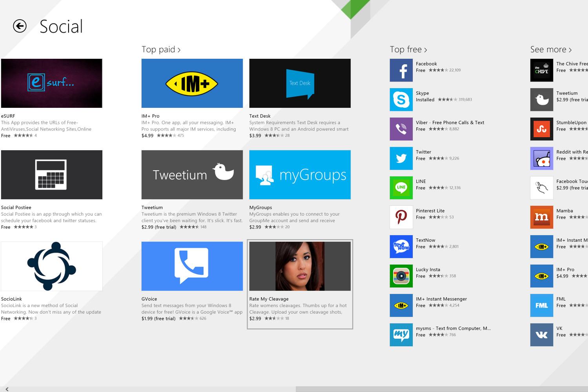This screenshot has width=588, height=392.
Task: Click the TextNow title
Action: [x=426, y=240]
